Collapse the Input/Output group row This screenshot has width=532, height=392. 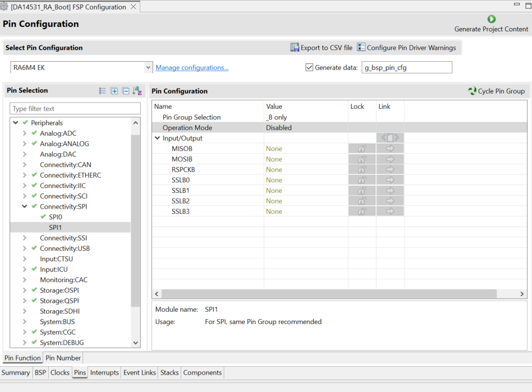[x=158, y=138]
